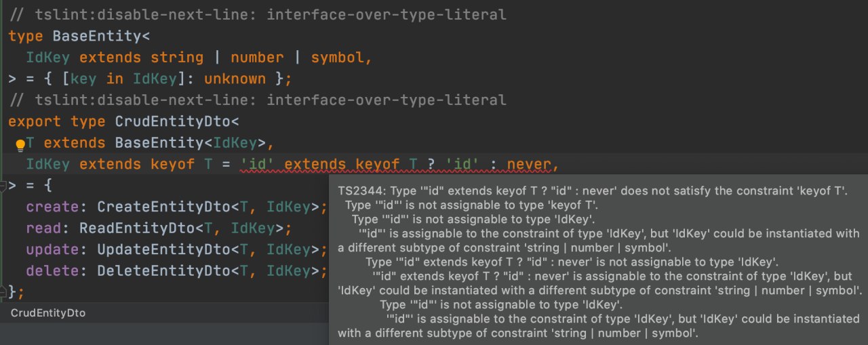Click 'delete: DeleteEntityDto<T, IdKey>' line
The width and height of the screenshot is (868, 345).
[x=177, y=272]
